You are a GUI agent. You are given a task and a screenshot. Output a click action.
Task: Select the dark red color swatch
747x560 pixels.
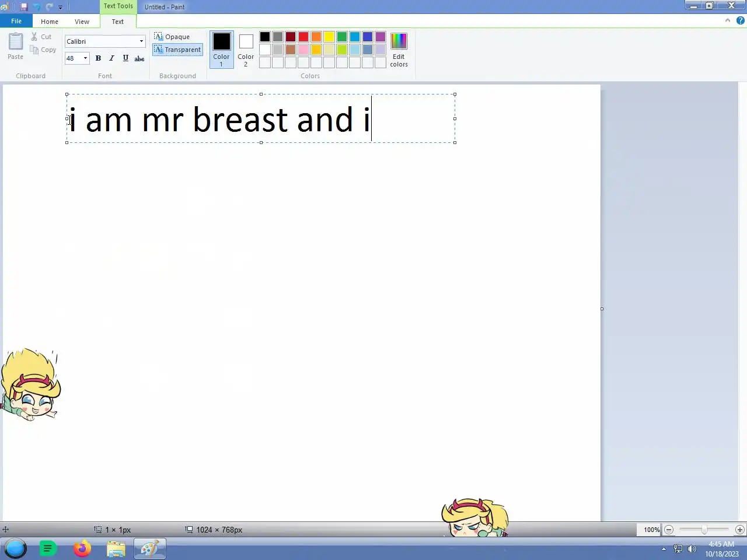[x=291, y=37]
